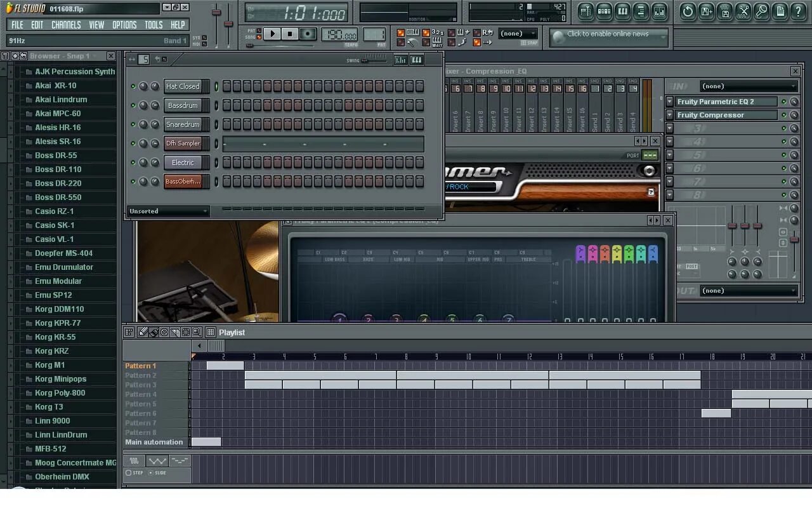Click the Dfh Sampler channel button

pyautogui.click(x=183, y=144)
